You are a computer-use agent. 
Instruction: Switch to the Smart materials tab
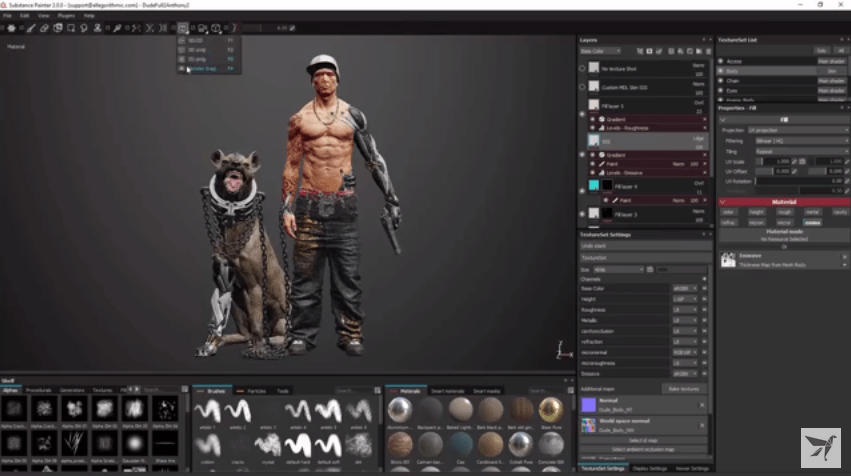click(x=447, y=391)
